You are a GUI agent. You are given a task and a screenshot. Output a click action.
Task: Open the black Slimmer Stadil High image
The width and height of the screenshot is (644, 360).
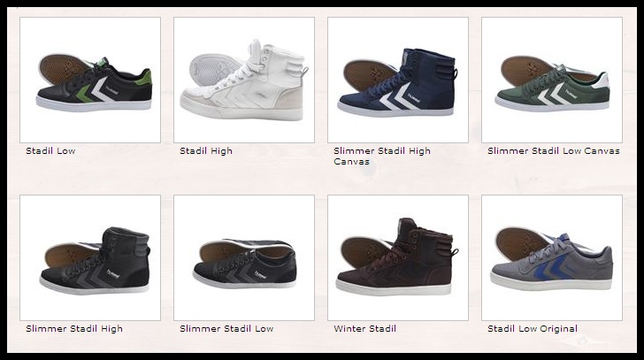point(90,257)
